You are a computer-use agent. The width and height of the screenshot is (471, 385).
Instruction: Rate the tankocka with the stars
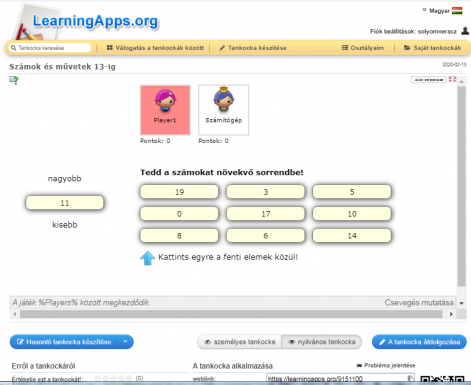pyautogui.click(x=113, y=378)
